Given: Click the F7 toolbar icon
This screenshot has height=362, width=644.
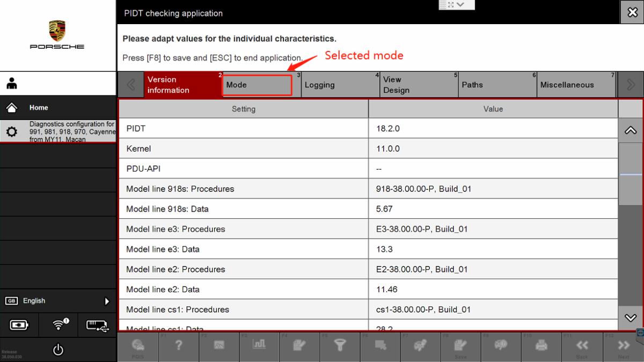Looking at the screenshot, I should click(x=380, y=346).
